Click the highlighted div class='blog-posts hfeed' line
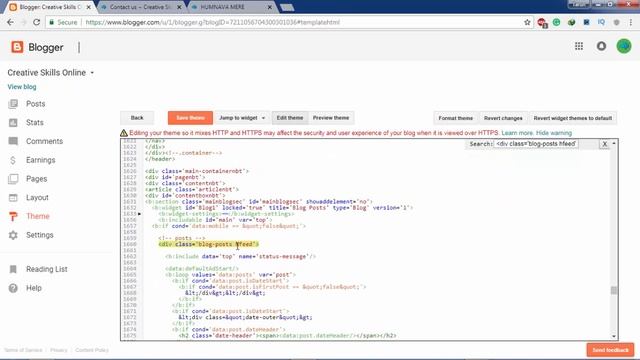Image resolution: width=640 pixels, height=360 pixels. pos(209,244)
